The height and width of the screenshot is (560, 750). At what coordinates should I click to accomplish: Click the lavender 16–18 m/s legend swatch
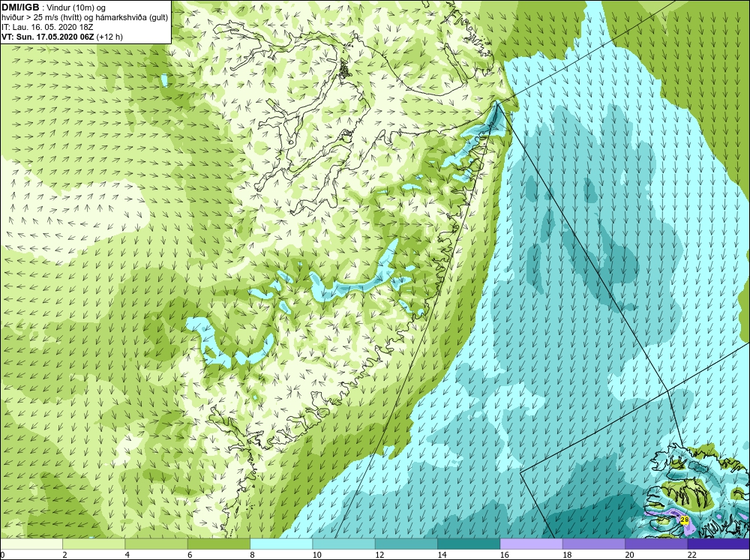(532, 544)
